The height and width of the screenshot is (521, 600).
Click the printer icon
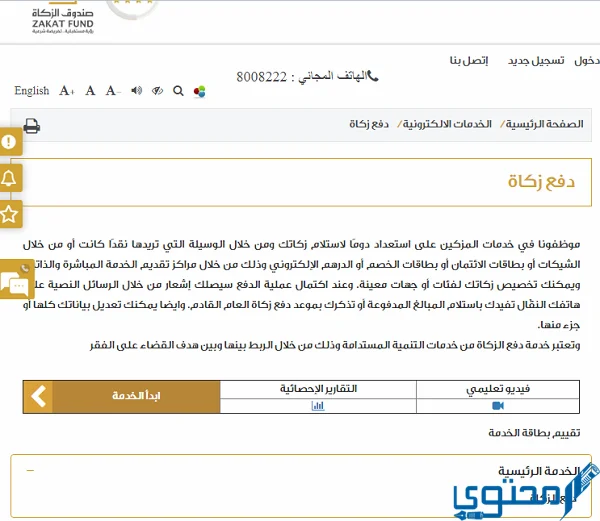[32, 126]
